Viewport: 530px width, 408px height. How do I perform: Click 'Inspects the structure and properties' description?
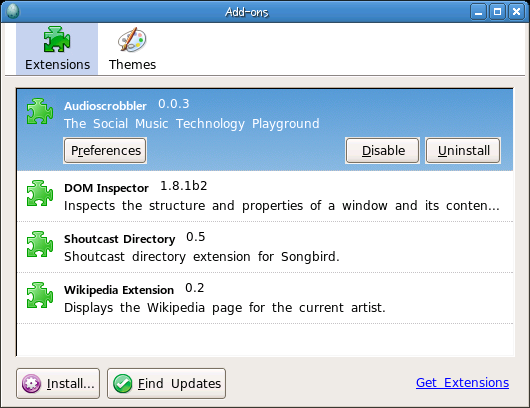point(282,206)
